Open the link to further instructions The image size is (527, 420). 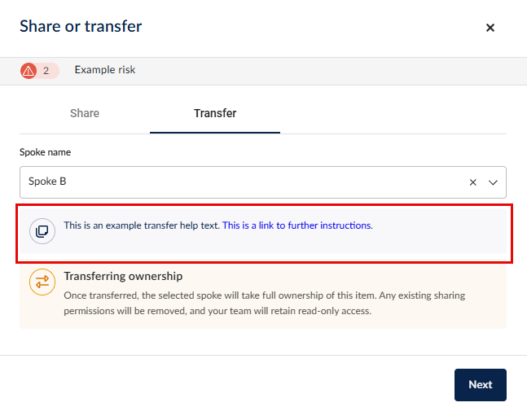coord(297,225)
